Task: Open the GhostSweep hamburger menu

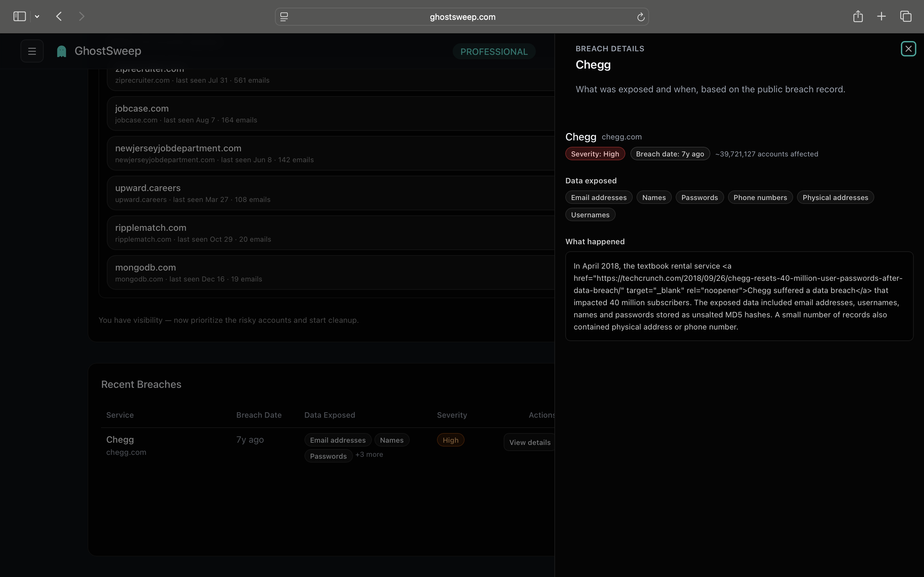Action: click(x=32, y=51)
